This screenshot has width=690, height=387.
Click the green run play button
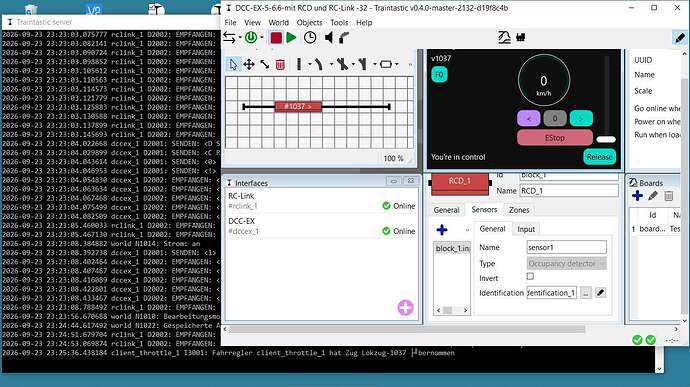click(291, 38)
